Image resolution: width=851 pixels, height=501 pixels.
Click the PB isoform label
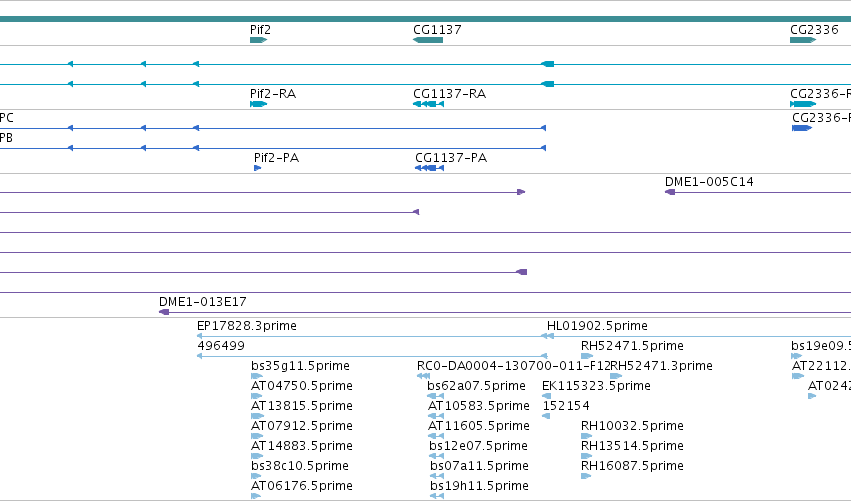pyautogui.click(x=6, y=138)
